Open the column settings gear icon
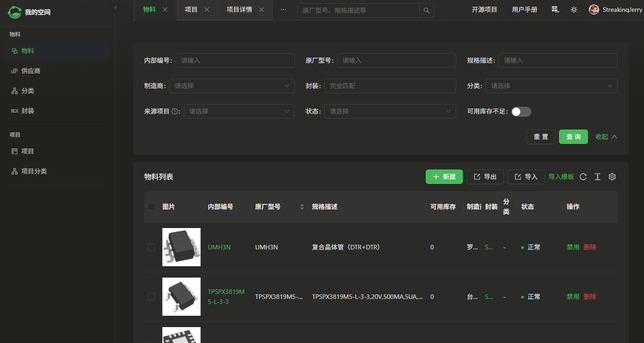The height and width of the screenshot is (343, 644). 612,177
